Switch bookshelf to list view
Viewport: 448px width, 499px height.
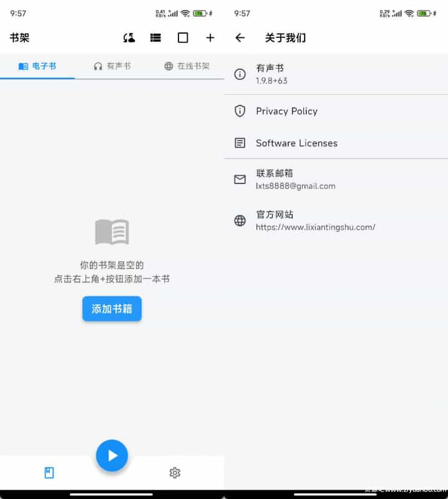pyautogui.click(x=155, y=38)
